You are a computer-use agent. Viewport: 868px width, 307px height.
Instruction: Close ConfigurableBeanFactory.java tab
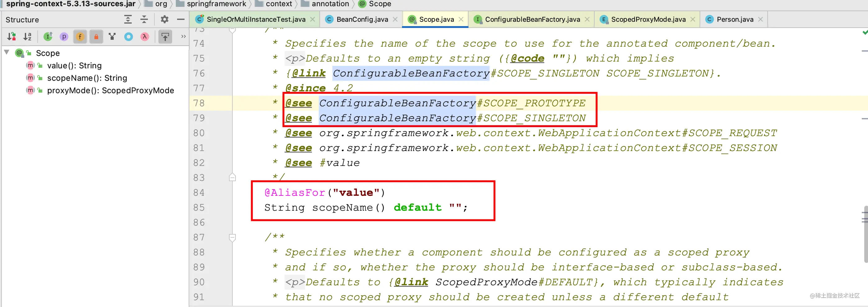587,19
